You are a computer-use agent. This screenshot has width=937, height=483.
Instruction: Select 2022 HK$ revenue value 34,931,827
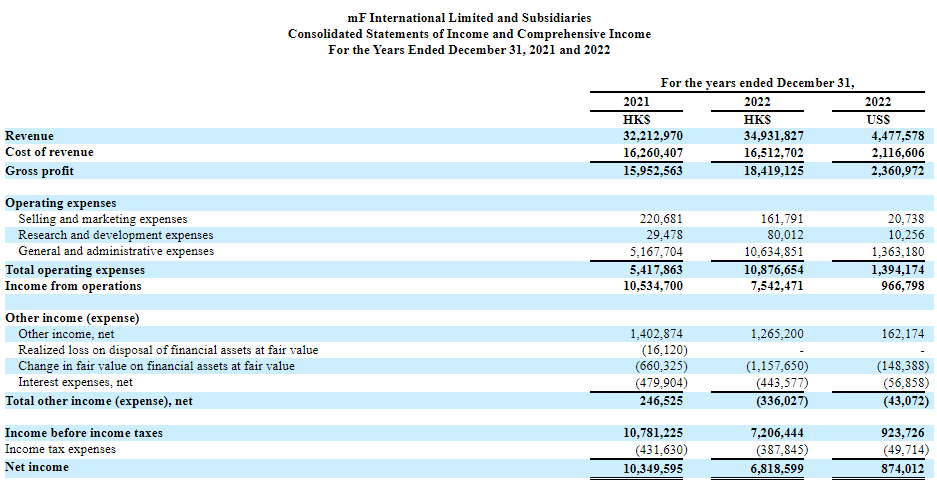point(773,136)
